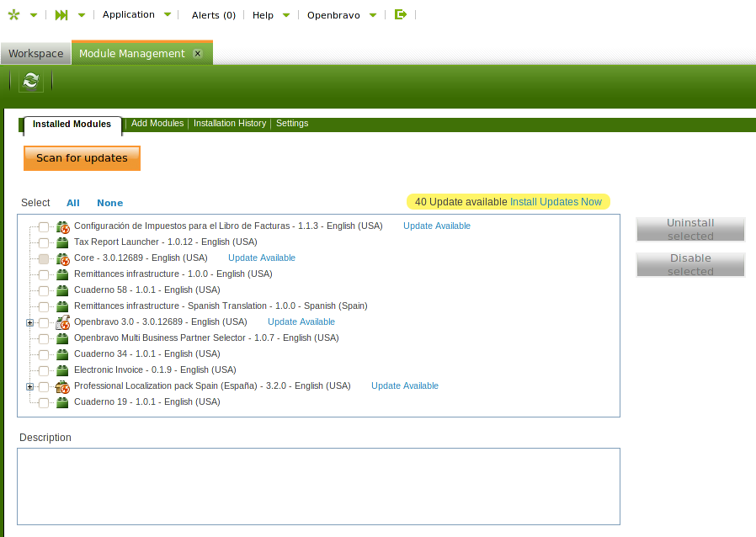Screen dimensions: 756x537
Task: Click the logout exit icon
Action: [x=401, y=14]
